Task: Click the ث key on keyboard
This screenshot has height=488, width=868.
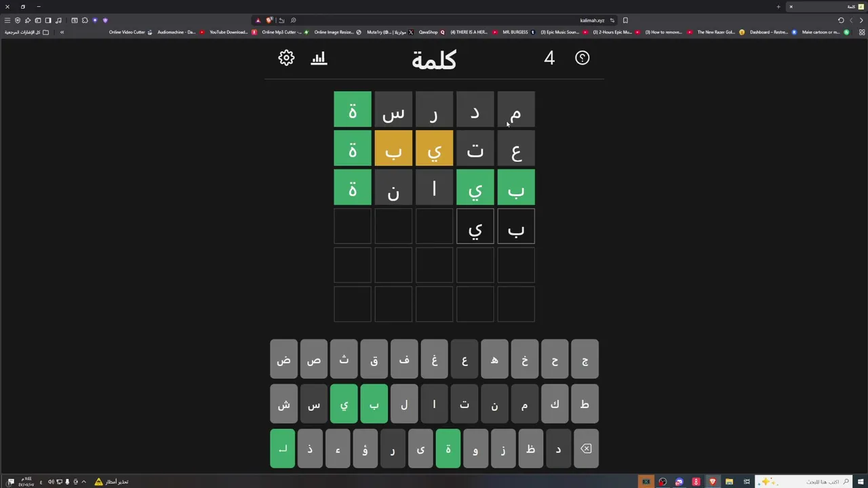Action: tap(344, 359)
